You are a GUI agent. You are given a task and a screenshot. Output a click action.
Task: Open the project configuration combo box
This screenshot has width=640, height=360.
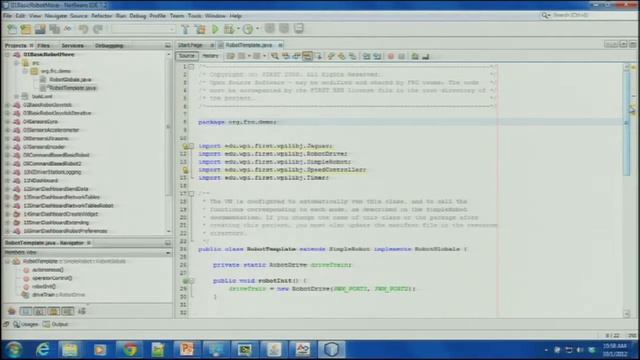tap(144, 29)
